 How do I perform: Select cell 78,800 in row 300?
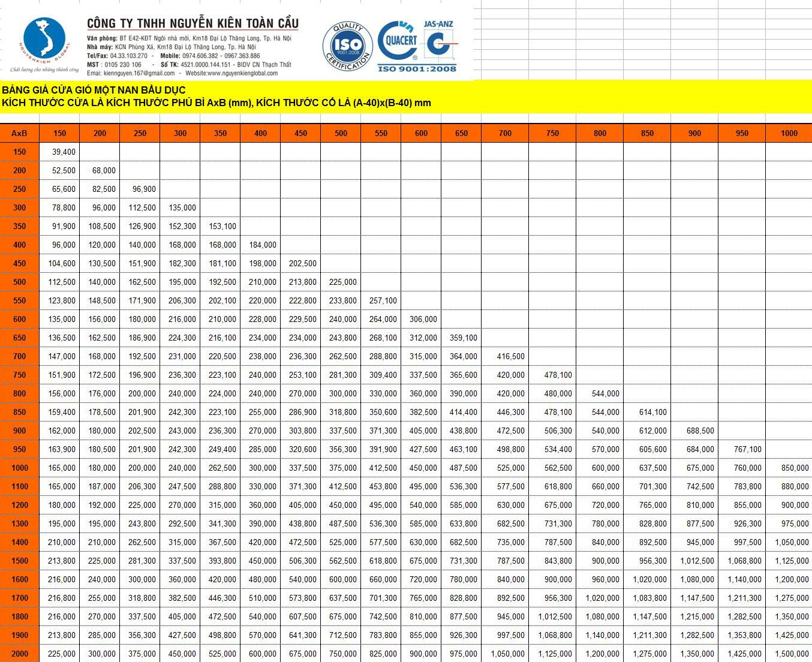pyautogui.click(x=59, y=207)
